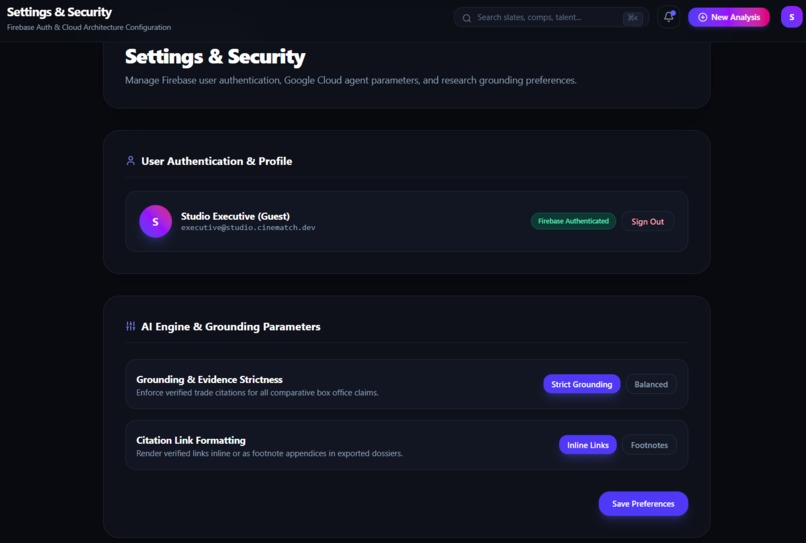Start a New Analysis
This screenshot has width=806, height=543.
pyautogui.click(x=728, y=17)
